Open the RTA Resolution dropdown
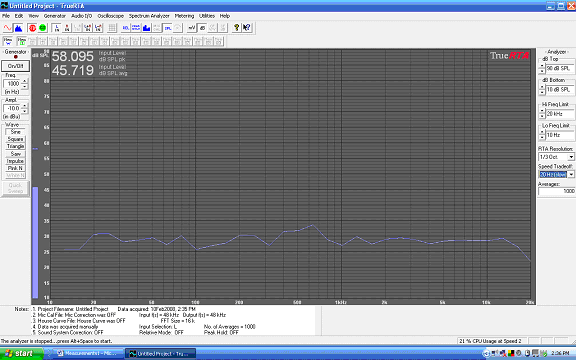 571,157
